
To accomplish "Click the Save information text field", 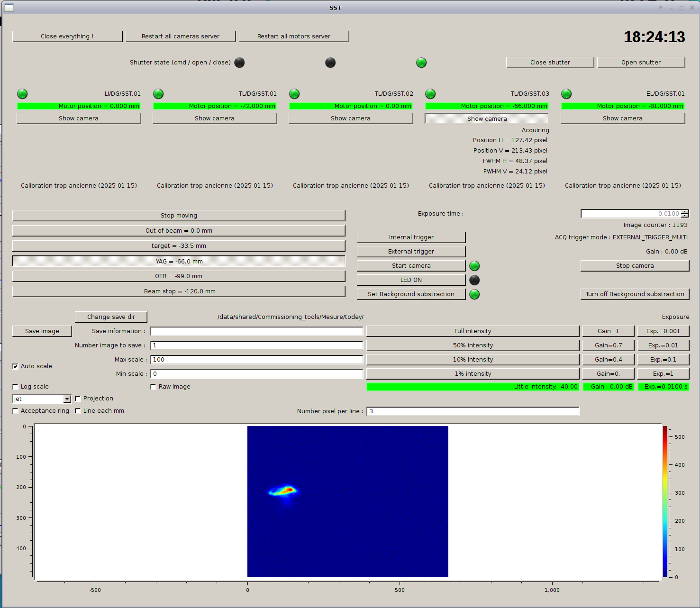I will click(256, 331).
